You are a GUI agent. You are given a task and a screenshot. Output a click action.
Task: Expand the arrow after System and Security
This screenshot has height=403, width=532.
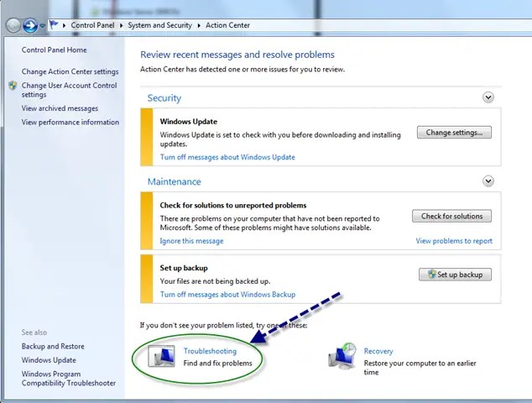tap(199, 25)
